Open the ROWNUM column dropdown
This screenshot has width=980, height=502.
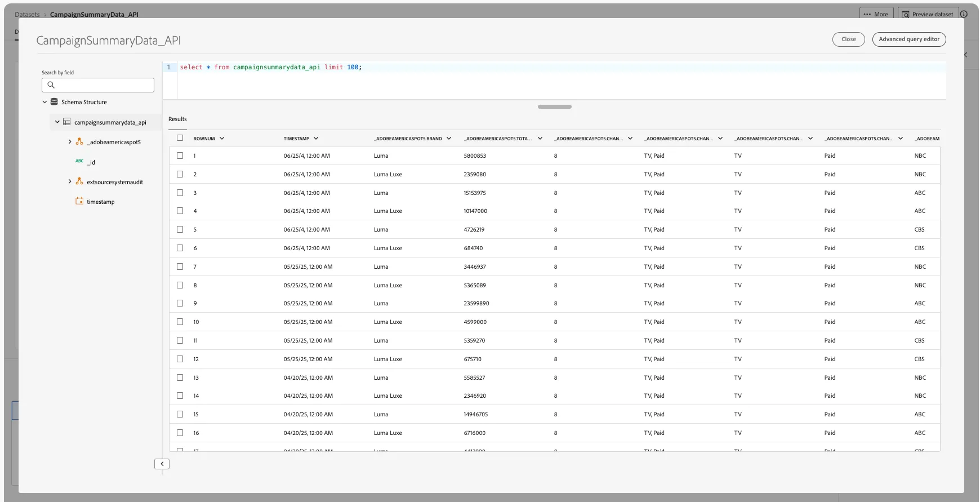[222, 138]
